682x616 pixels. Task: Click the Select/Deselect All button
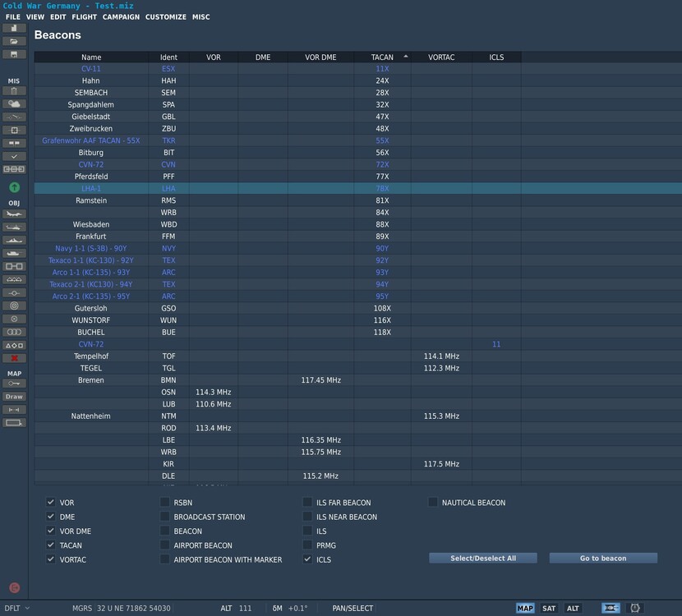(483, 559)
